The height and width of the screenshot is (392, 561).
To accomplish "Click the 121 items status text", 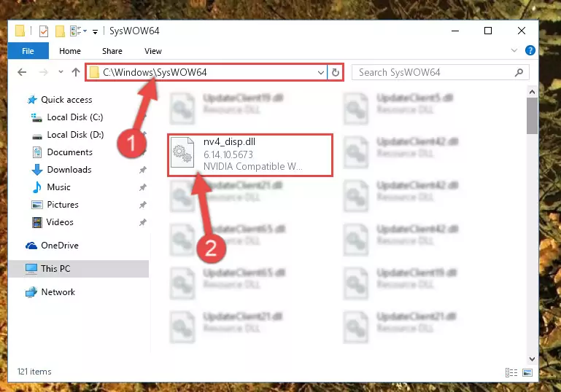I will [x=34, y=372].
